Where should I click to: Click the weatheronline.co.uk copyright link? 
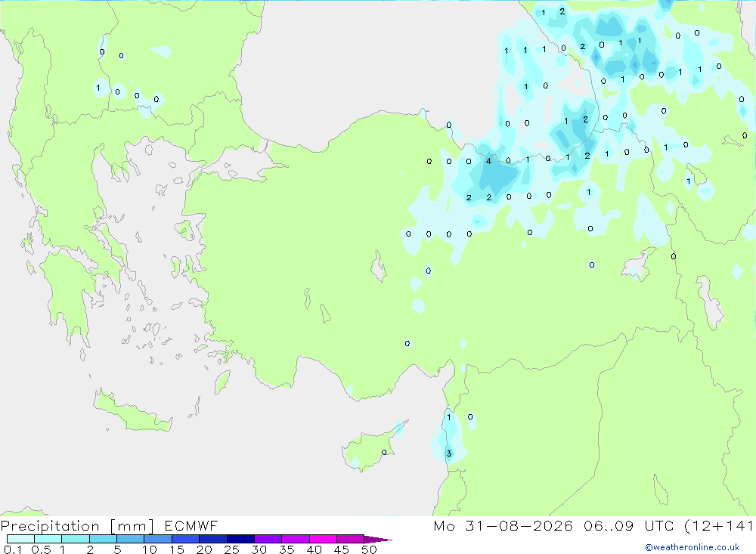click(x=692, y=547)
